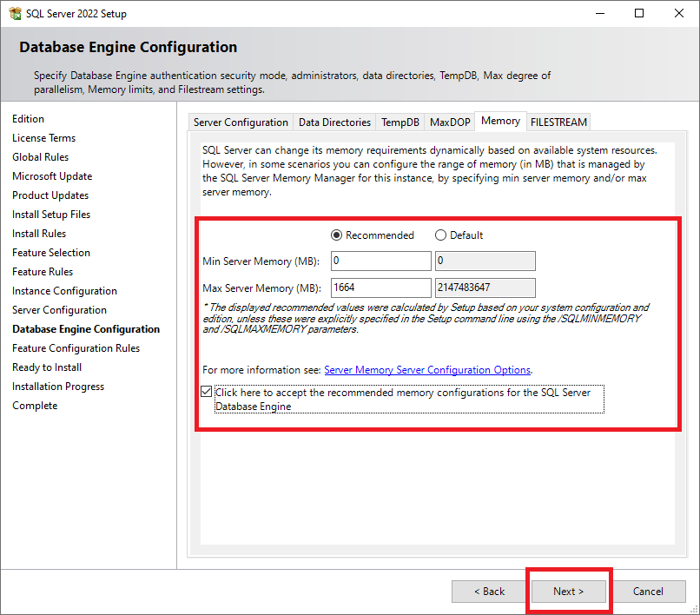Switch to the TempDB tab
The width and height of the screenshot is (700, 615).
tap(400, 122)
